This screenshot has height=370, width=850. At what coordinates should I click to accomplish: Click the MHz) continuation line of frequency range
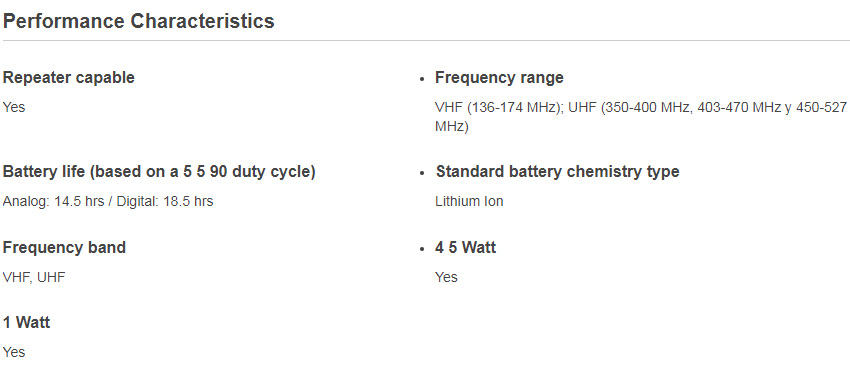tap(452, 127)
